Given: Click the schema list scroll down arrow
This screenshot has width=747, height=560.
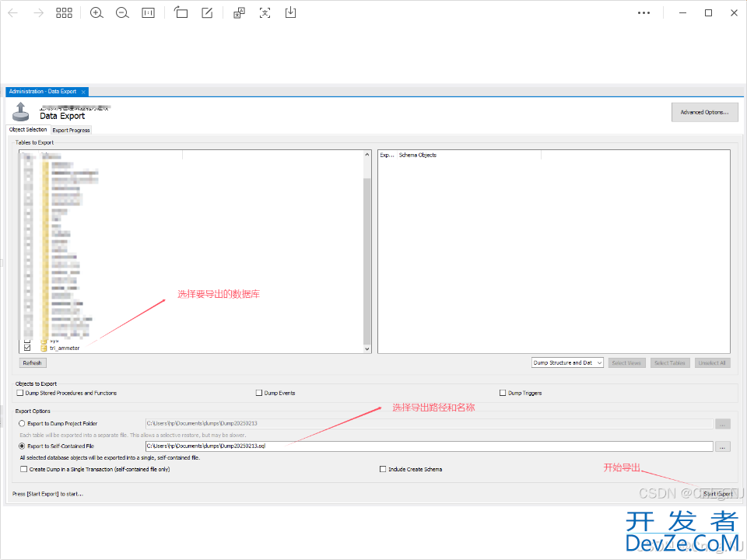Looking at the screenshot, I should pos(366,348).
